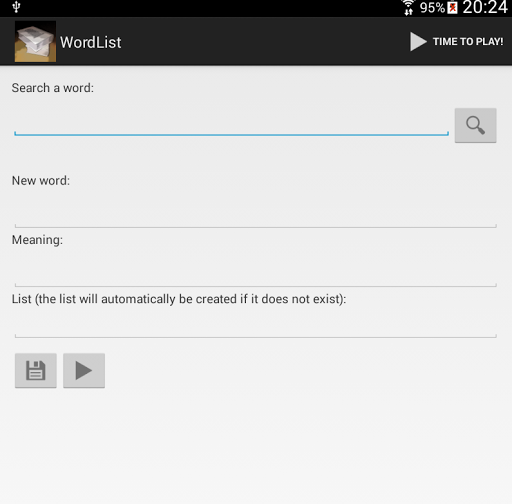The width and height of the screenshot is (512, 504).
Task: Click the battery icon in status bar
Action: click(x=452, y=7)
